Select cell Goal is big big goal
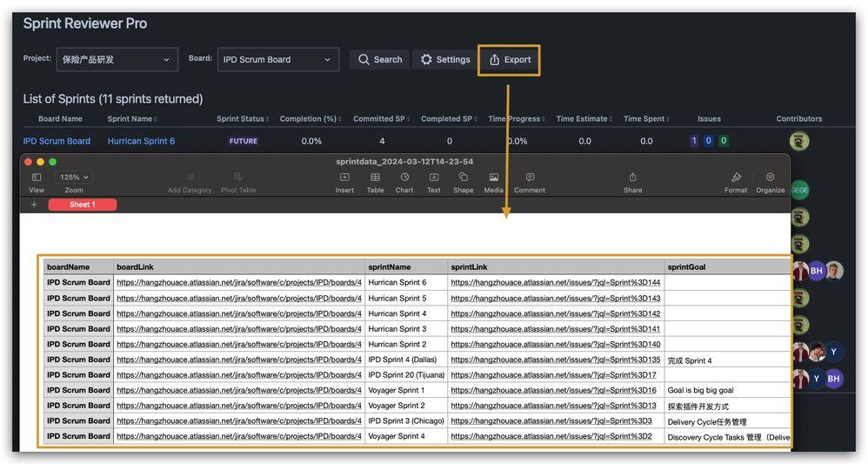Screen dimensions: 868x464 tap(727, 390)
